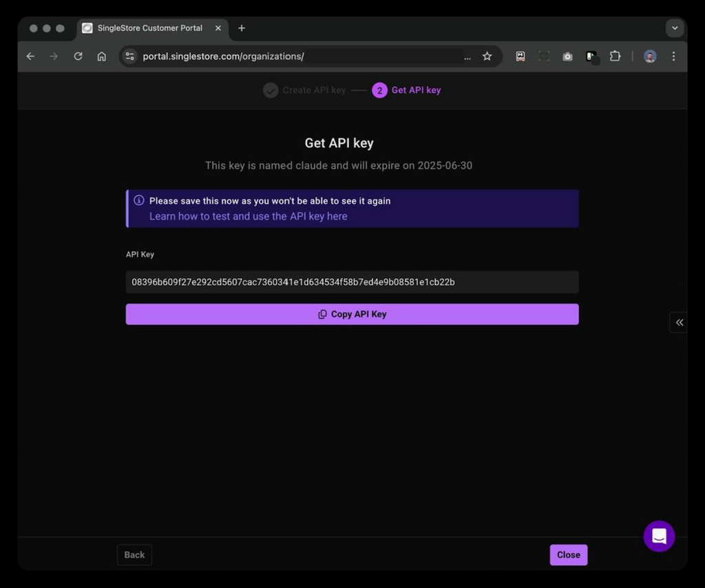The height and width of the screenshot is (588, 705).
Task: Open the browser profile avatar
Action: [650, 56]
